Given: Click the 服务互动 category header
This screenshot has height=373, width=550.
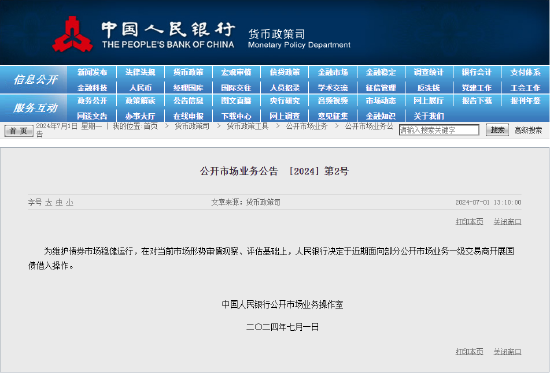Looking at the screenshot, I should click(x=35, y=108).
